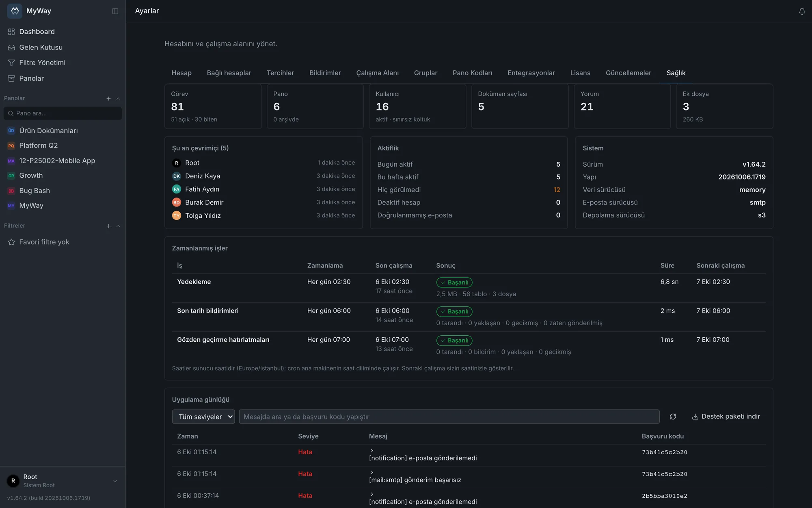Click the Ürün Dokümanları board badge
The height and width of the screenshot is (508, 812).
(x=11, y=131)
